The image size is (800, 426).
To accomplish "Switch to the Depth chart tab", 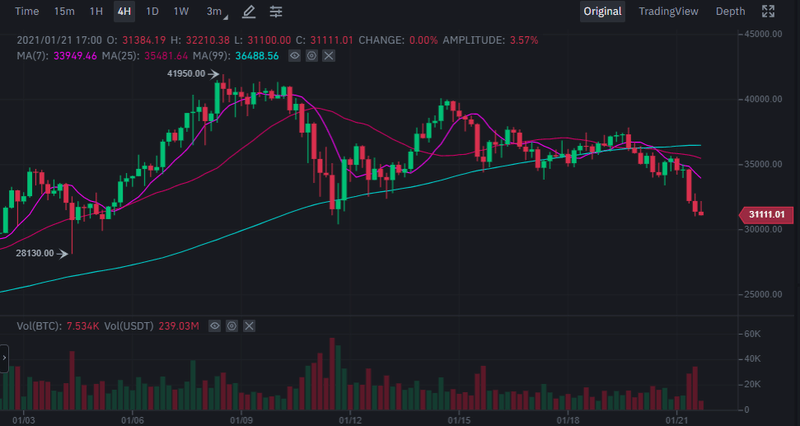I will 730,12.
